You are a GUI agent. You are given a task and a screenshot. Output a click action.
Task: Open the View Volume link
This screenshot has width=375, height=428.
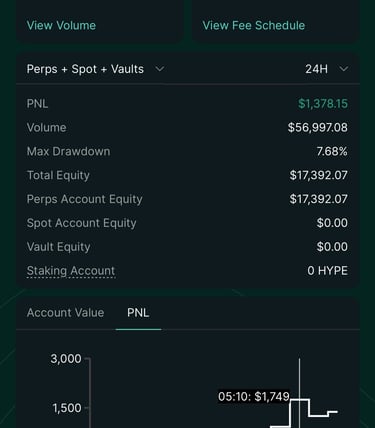(61, 25)
